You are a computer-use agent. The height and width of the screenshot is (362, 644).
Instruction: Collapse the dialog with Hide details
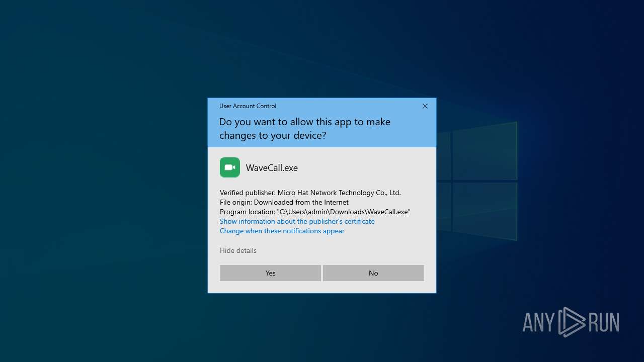tap(238, 250)
